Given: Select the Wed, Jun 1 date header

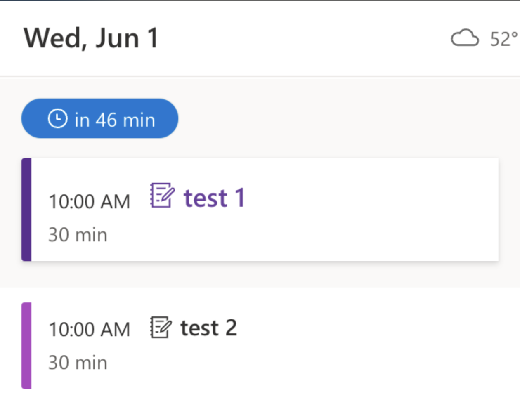Looking at the screenshot, I should pyautogui.click(x=91, y=38).
